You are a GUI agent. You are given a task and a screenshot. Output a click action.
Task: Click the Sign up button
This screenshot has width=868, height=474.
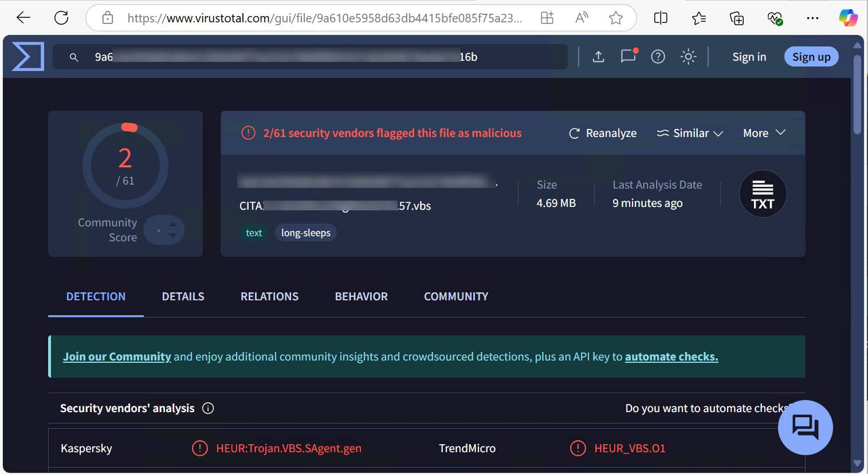click(x=811, y=57)
